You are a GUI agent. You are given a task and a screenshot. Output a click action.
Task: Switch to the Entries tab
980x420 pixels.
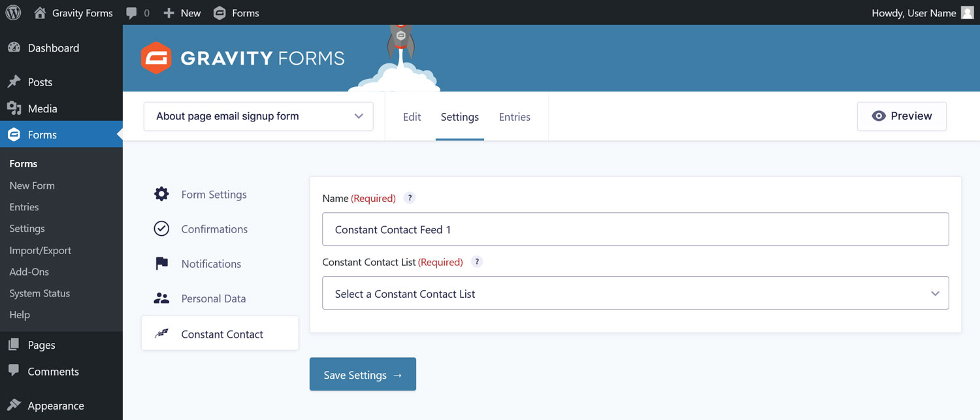point(515,117)
